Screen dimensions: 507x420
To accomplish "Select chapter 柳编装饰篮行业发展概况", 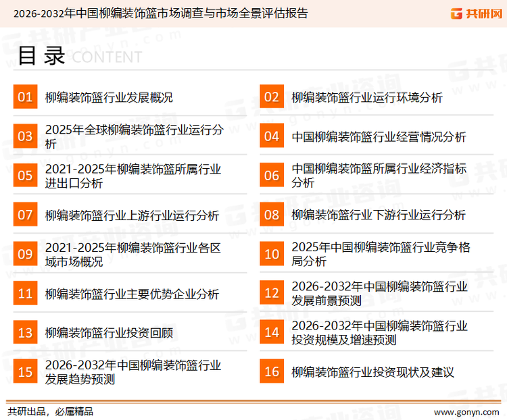I will pos(109,97).
